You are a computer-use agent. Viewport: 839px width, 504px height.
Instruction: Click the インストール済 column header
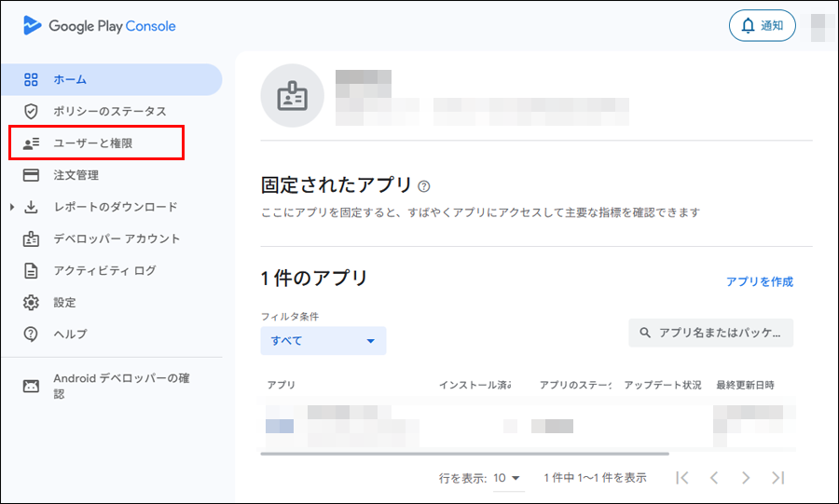(x=475, y=385)
